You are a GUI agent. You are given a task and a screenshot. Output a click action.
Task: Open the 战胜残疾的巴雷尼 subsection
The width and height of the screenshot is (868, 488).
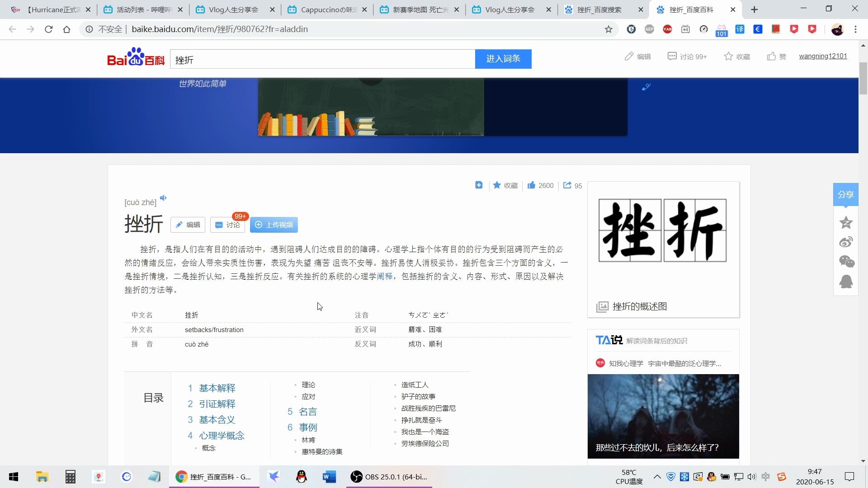tap(429, 408)
